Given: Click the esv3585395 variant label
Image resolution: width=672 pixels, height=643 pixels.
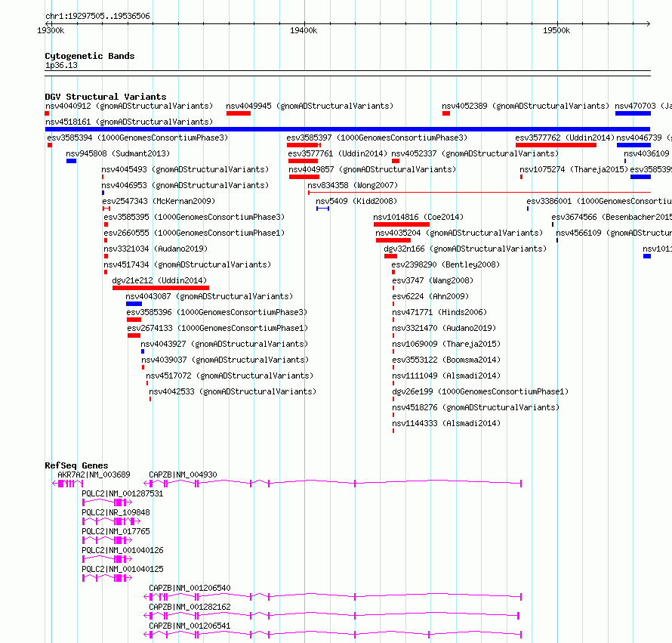Looking at the screenshot, I should [x=194, y=217].
